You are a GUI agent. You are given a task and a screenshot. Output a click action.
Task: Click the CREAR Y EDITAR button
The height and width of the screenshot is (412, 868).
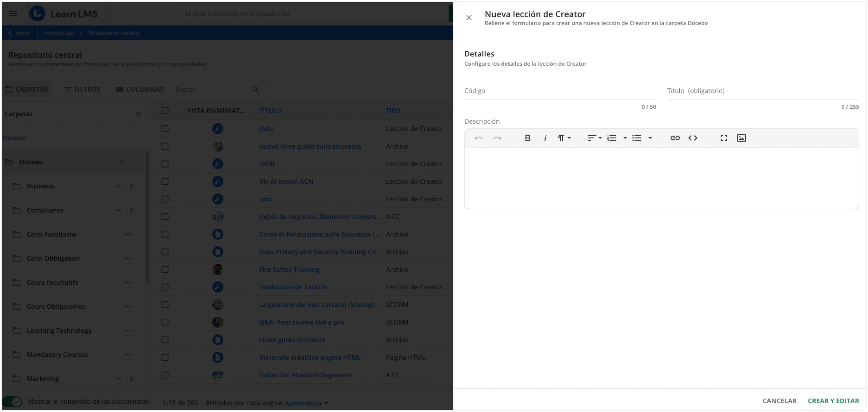point(833,401)
